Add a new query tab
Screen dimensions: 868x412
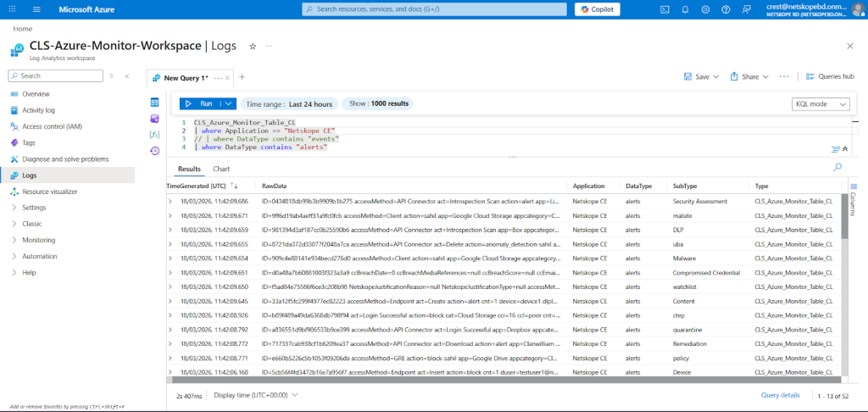(x=242, y=77)
